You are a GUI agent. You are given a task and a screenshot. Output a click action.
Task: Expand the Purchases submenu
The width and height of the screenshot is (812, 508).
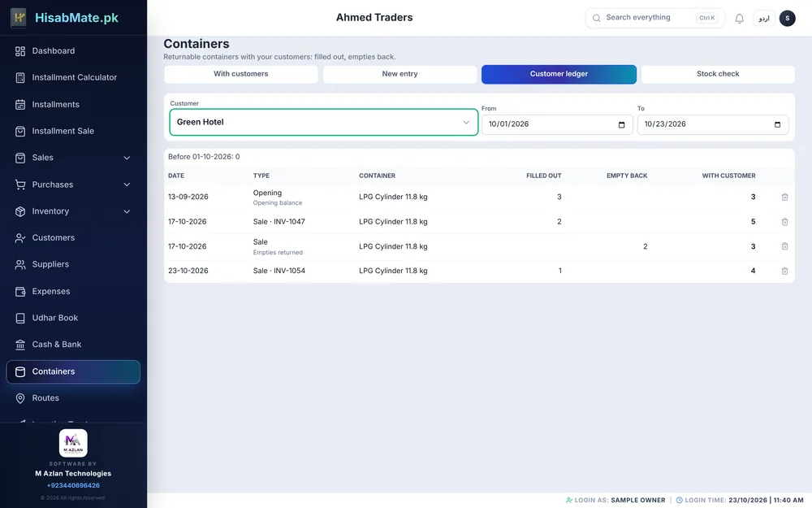tap(127, 185)
